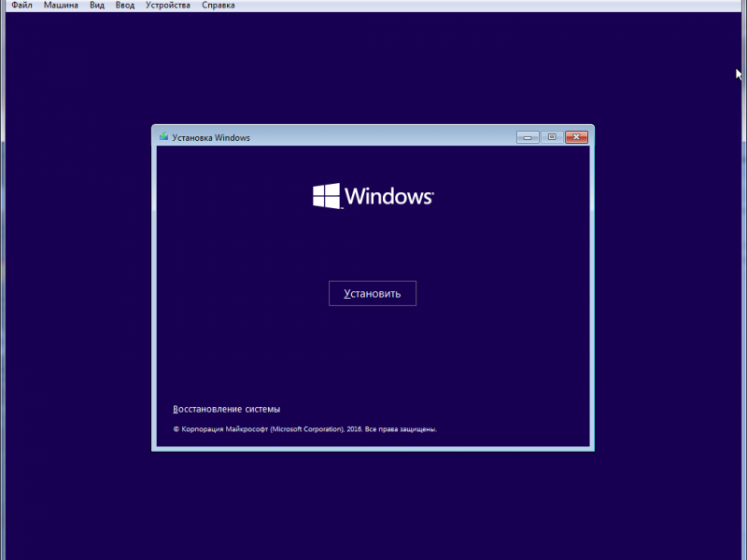The width and height of the screenshot is (747, 560).
Task: Open Восстановление системы link
Action: (x=226, y=409)
